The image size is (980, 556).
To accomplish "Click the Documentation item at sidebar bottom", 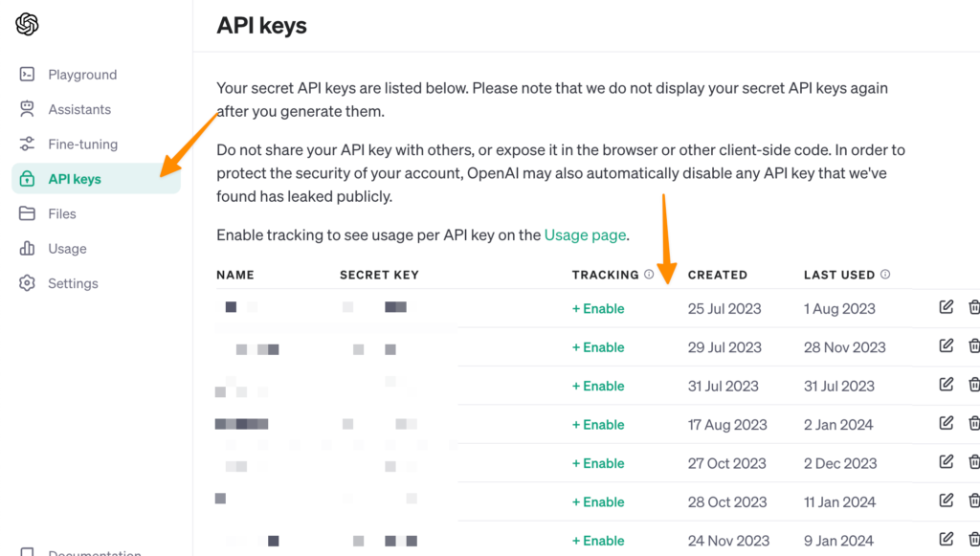I will click(x=94, y=551).
